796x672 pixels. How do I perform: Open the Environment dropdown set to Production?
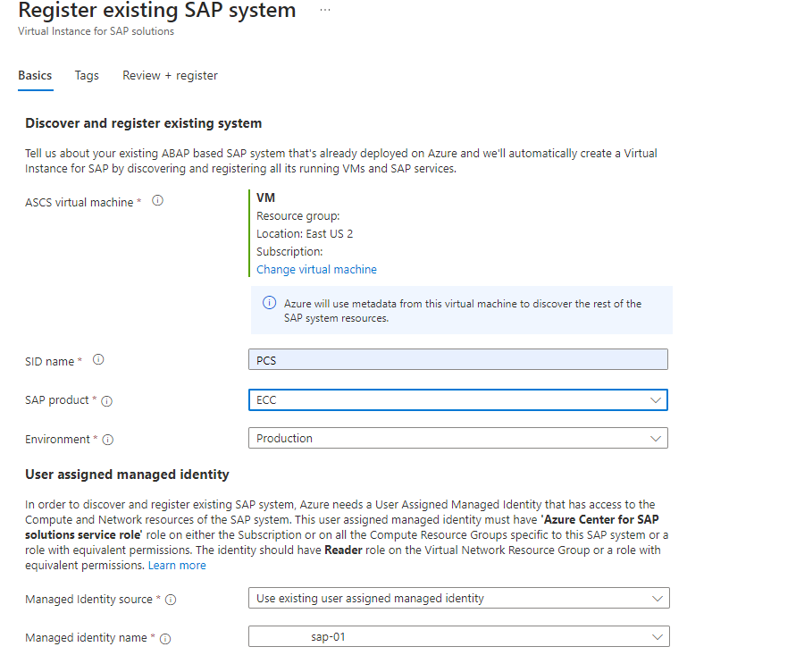click(457, 439)
